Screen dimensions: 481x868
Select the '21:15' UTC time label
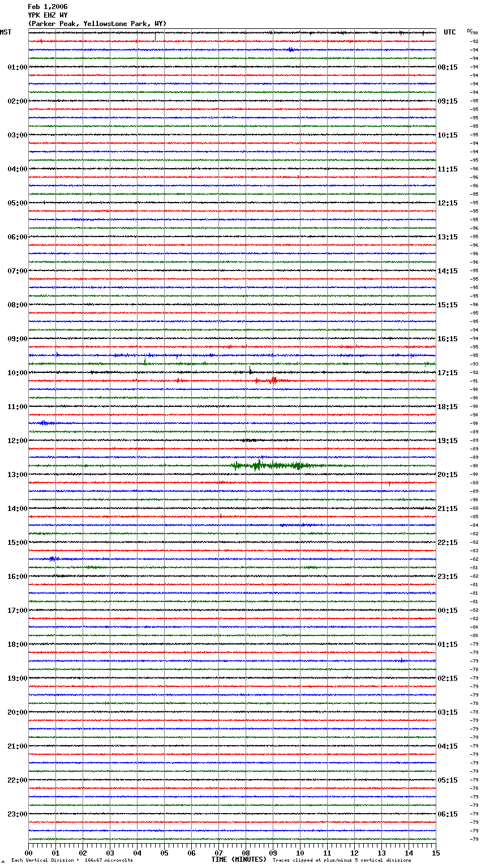click(x=448, y=509)
